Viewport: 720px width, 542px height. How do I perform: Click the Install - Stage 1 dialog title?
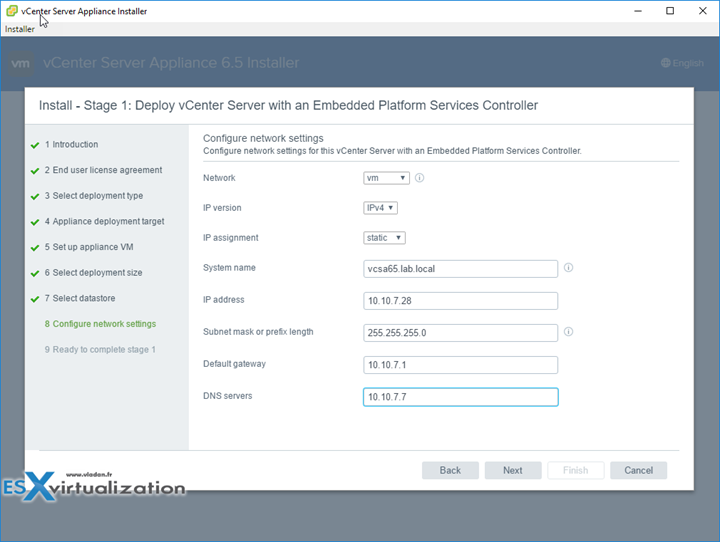click(288, 106)
